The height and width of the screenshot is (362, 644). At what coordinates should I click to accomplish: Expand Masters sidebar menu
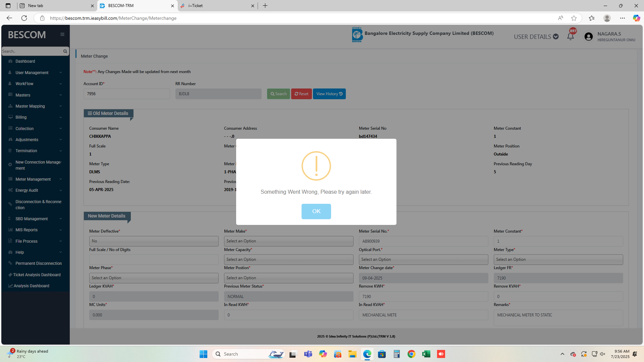(36, 95)
